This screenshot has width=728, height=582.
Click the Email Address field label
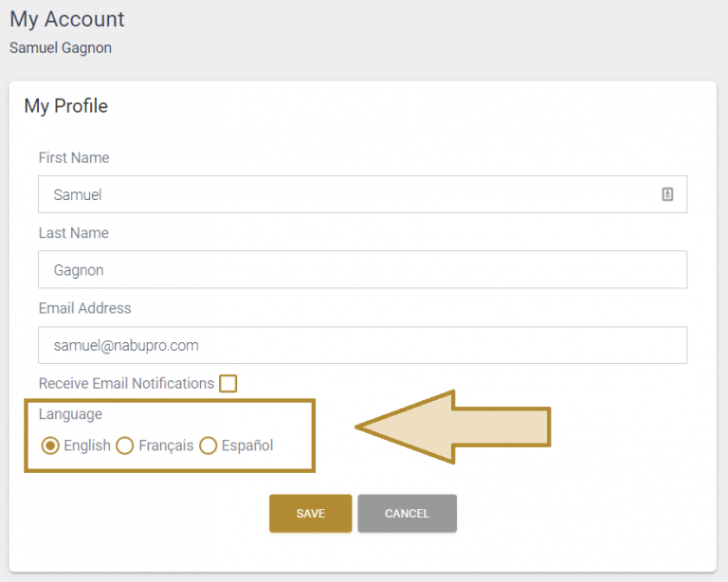click(85, 308)
